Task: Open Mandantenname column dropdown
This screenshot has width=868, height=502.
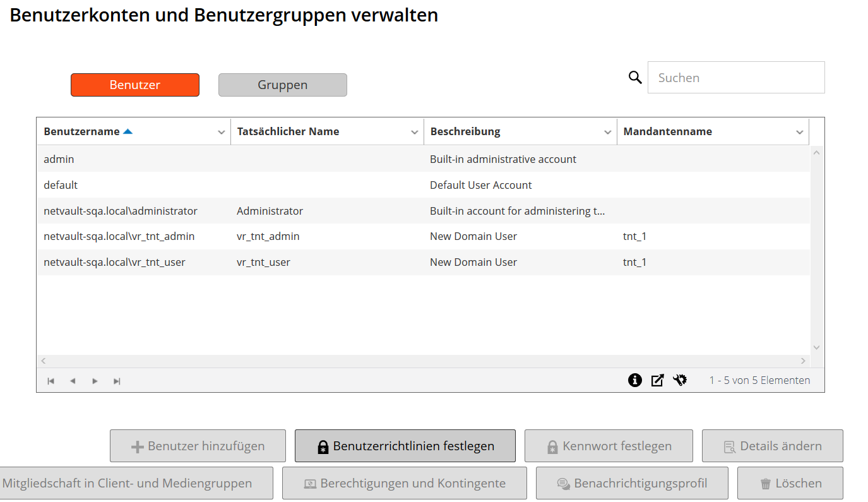Action: coord(799,132)
